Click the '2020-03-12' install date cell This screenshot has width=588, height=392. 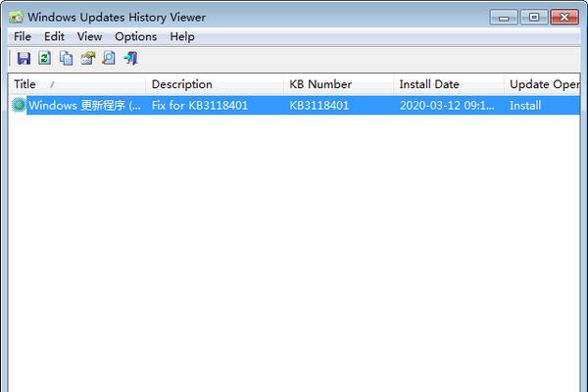(x=447, y=106)
